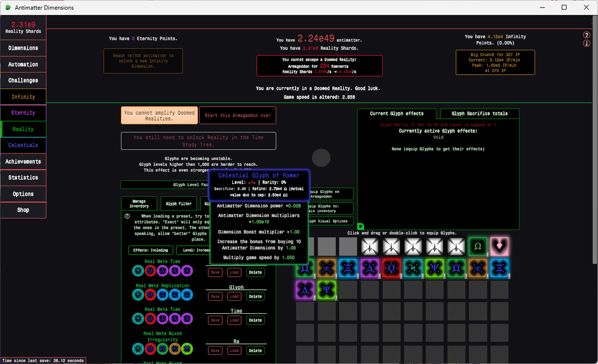Image resolution: width=598 pixels, height=364 pixels.
Task: Delete the 'Time' named preset
Action: tap(255, 320)
